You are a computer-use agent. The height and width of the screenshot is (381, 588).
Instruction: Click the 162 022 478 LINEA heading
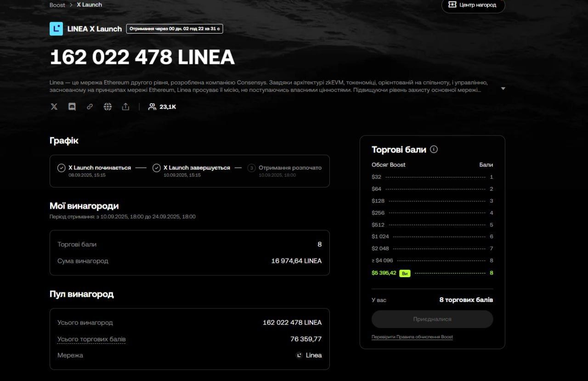(x=142, y=57)
